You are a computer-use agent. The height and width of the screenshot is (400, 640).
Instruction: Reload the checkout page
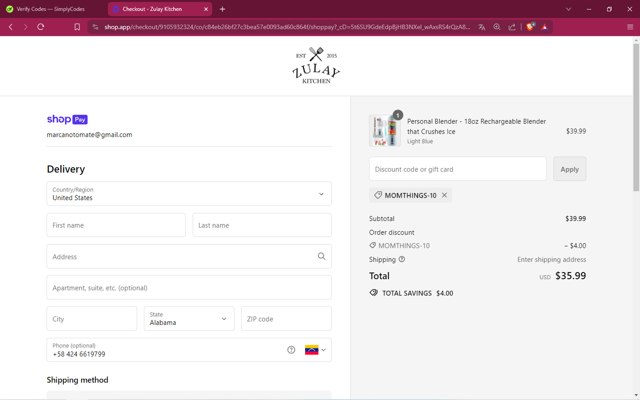coord(40,27)
